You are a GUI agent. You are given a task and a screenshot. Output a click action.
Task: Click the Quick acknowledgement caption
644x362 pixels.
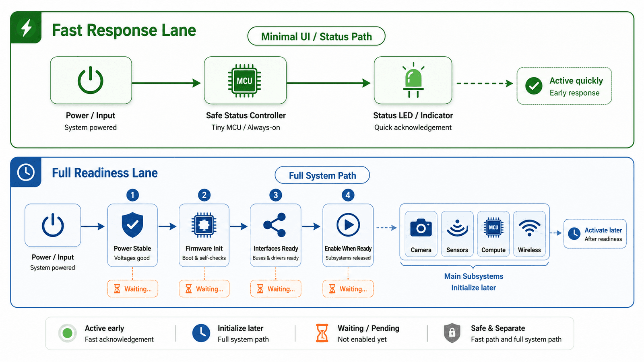click(413, 128)
